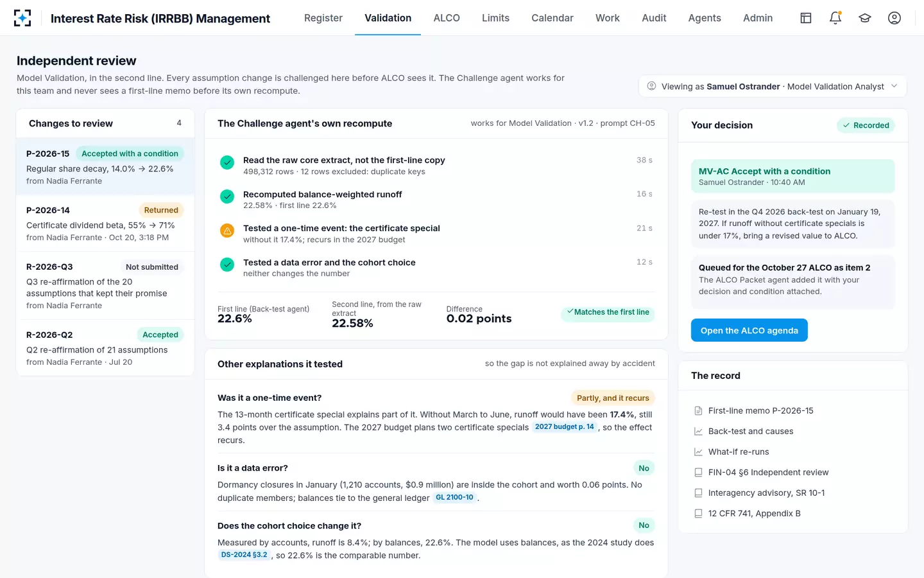Image resolution: width=924 pixels, height=578 pixels.
Task: Open the ALCO tab
Action: (447, 18)
